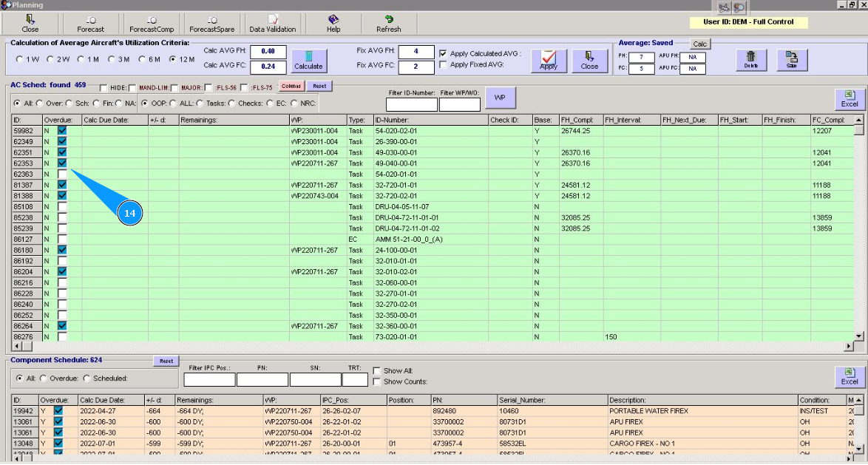Click the Calculate button with calculator icon
This screenshot has height=465, width=868.
(308, 60)
